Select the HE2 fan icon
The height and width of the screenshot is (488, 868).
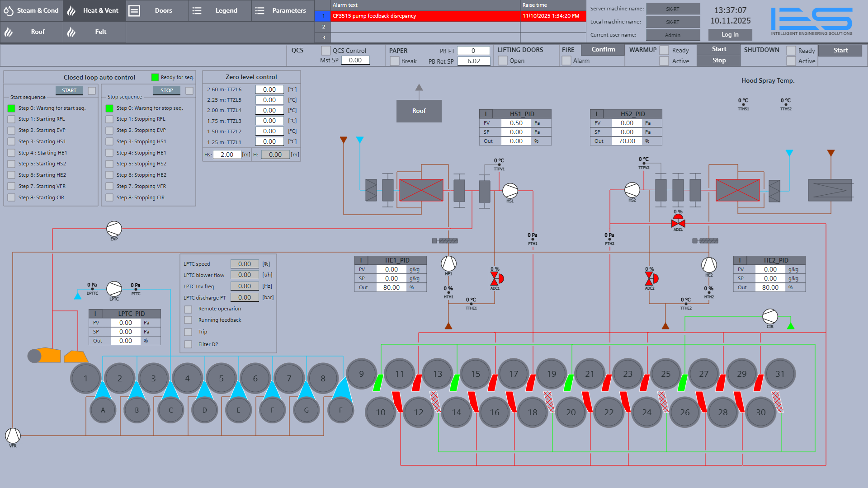(709, 265)
